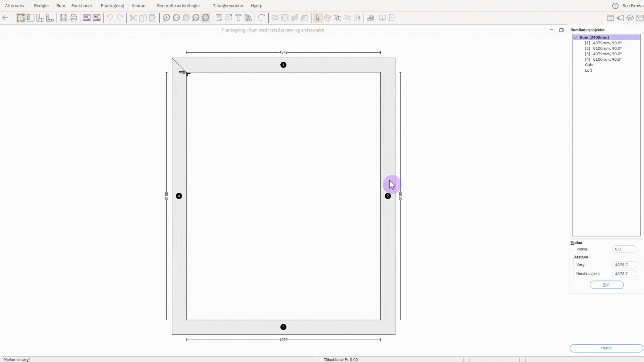This screenshot has width=644, height=362.
Task: Click the envelope mail icon
Action: click(x=640, y=18)
